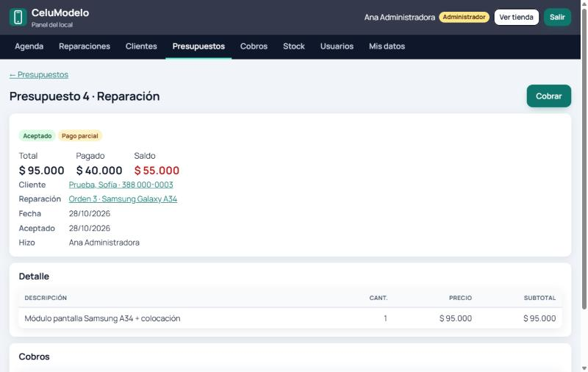Click the Total amount $ 95.000

pyautogui.click(x=42, y=171)
